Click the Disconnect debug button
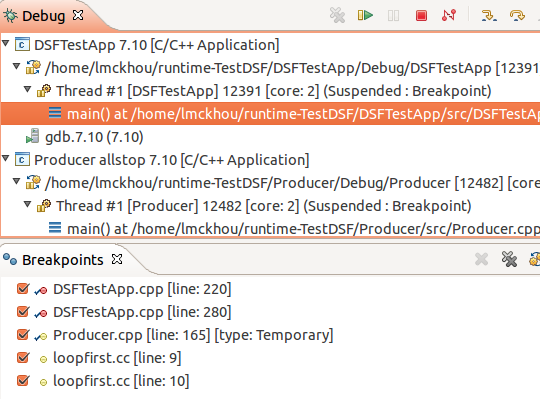 [449, 15]
